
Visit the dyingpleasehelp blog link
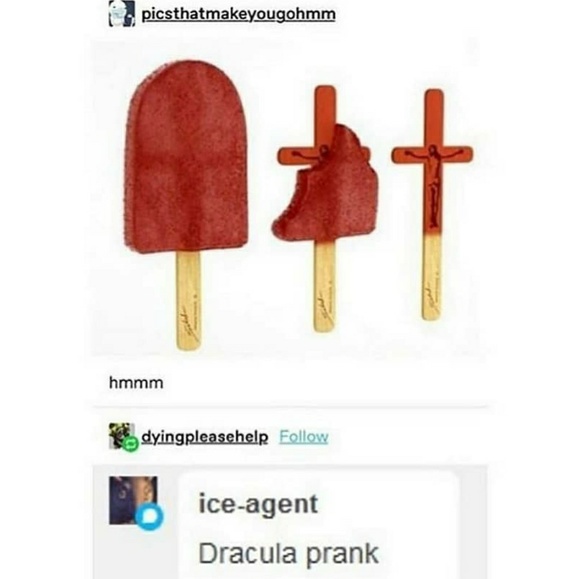point(205,437)
